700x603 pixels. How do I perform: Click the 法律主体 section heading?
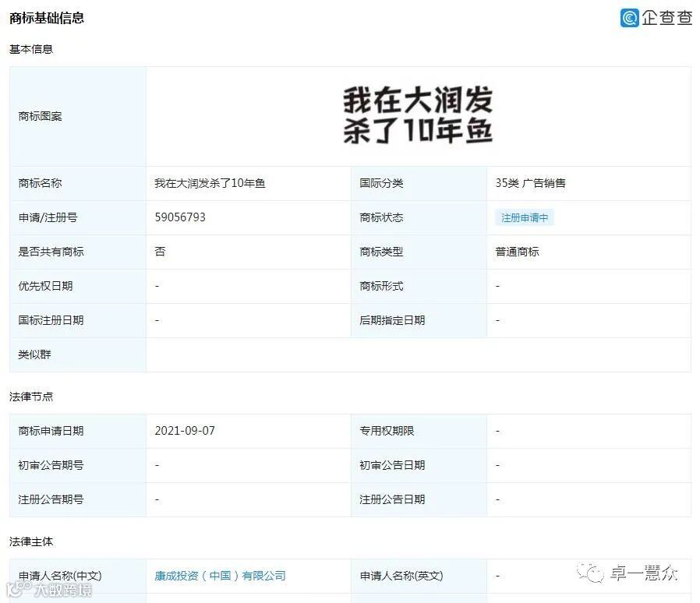31,541
